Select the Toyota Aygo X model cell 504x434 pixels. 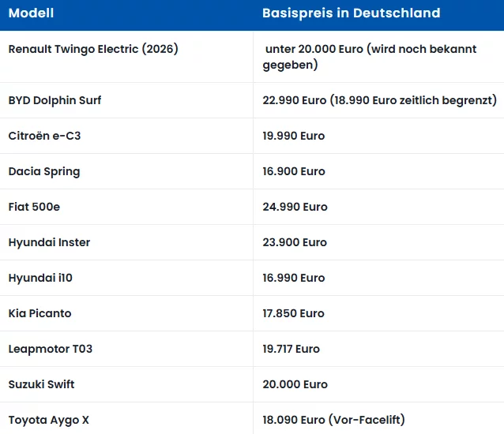48,420
